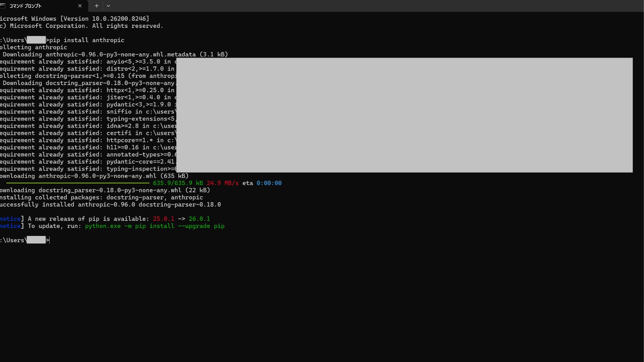Screen dimensions: 644x362
Task: Click the green download progress bar
Action: coord(77,183)
